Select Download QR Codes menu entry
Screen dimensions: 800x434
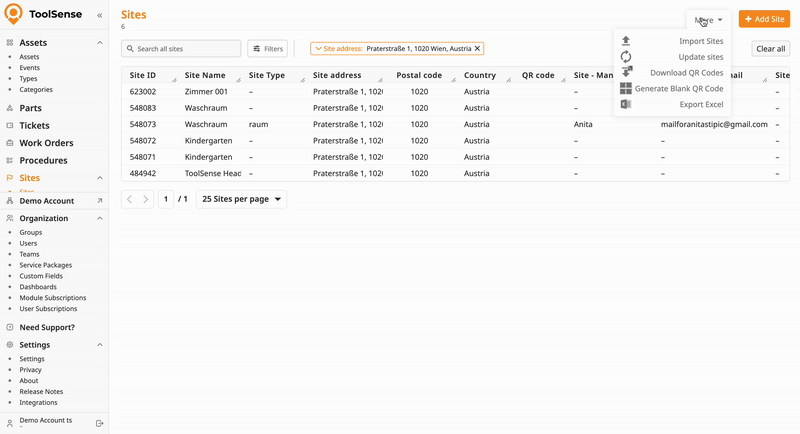tap(672, 72)
